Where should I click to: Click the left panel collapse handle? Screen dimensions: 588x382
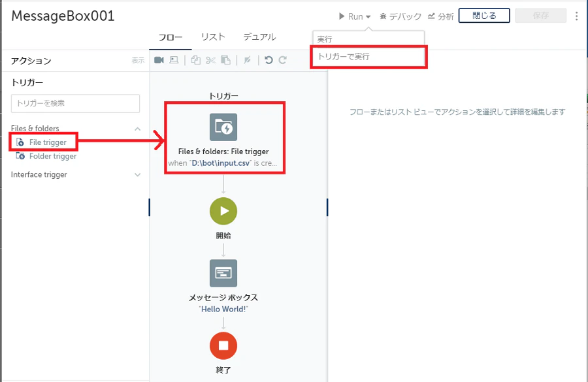coord(149,207)
